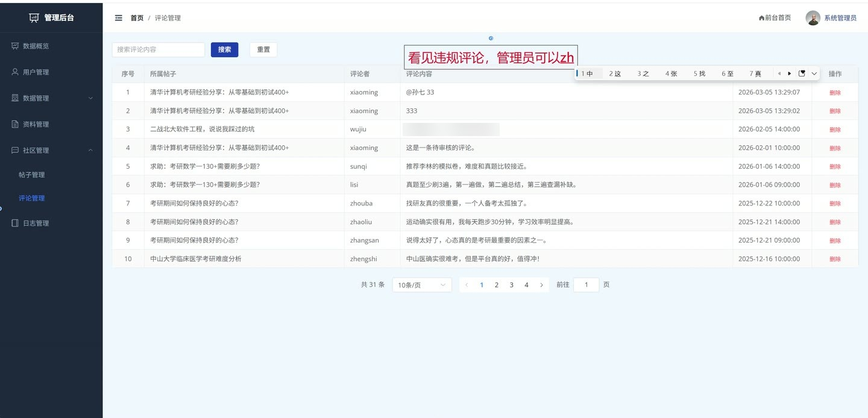Select page 1 in pagination
This screenshot has width=868, height=418.
pyautogui.click(x=482, y=285)
